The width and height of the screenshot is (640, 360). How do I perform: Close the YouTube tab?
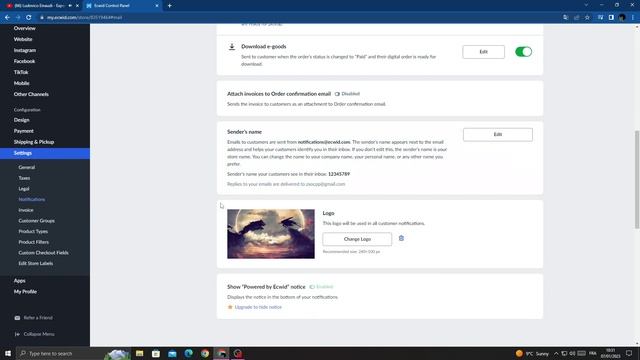77,6
